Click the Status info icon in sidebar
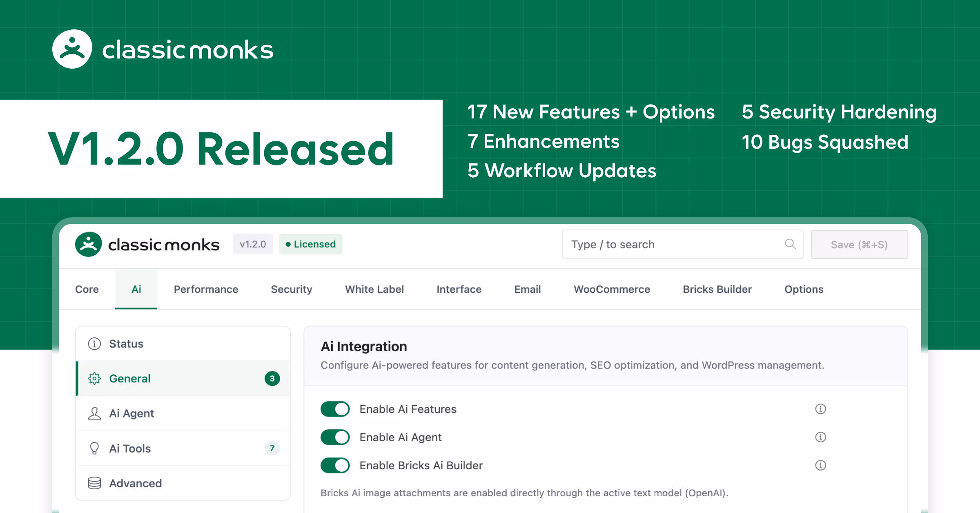The height and width of the screenshot is (513, 980). point(94,344)
